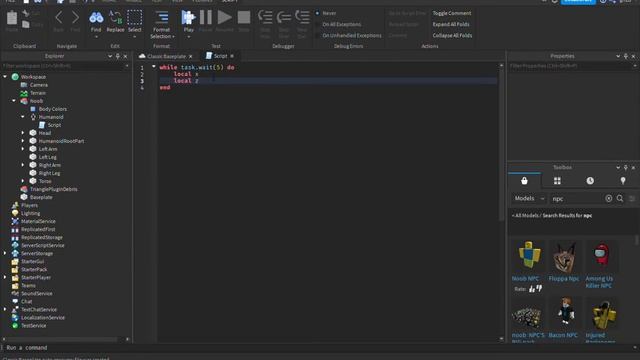The width and height of the screenshot is (640, 360).
Task: Click the Paste clipboard icon
Action: tap(12, 18)
